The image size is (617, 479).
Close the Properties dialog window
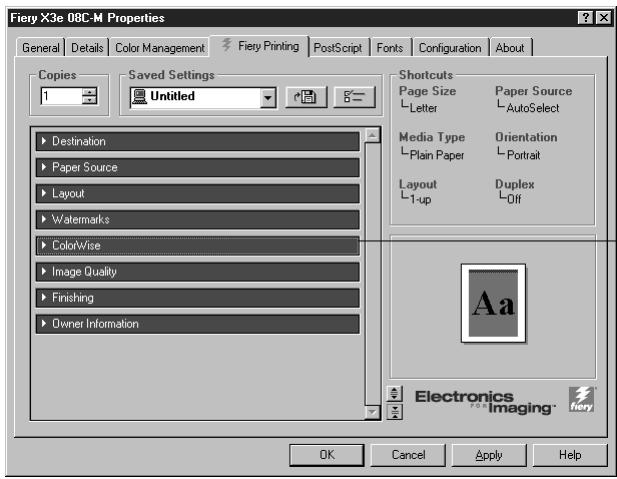[x=603, y=18]
